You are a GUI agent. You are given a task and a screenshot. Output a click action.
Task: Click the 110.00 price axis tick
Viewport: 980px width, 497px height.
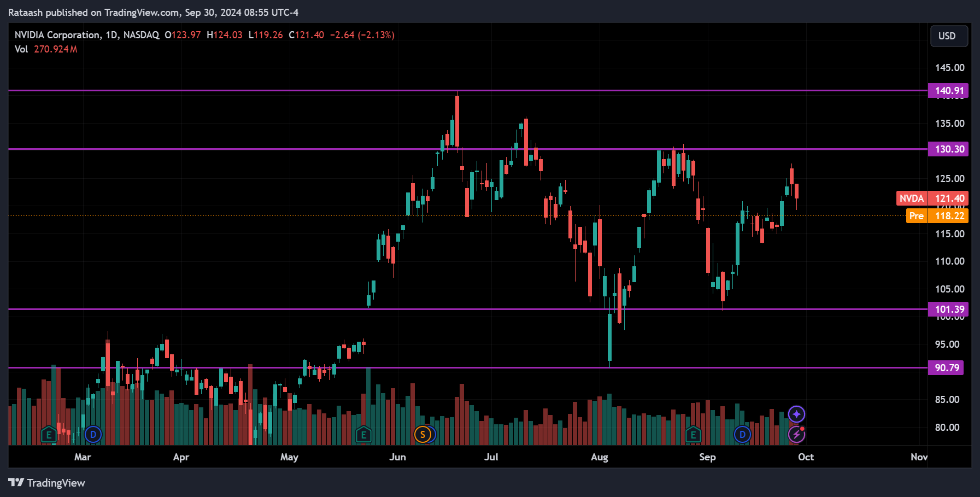(x=949, y=261)
